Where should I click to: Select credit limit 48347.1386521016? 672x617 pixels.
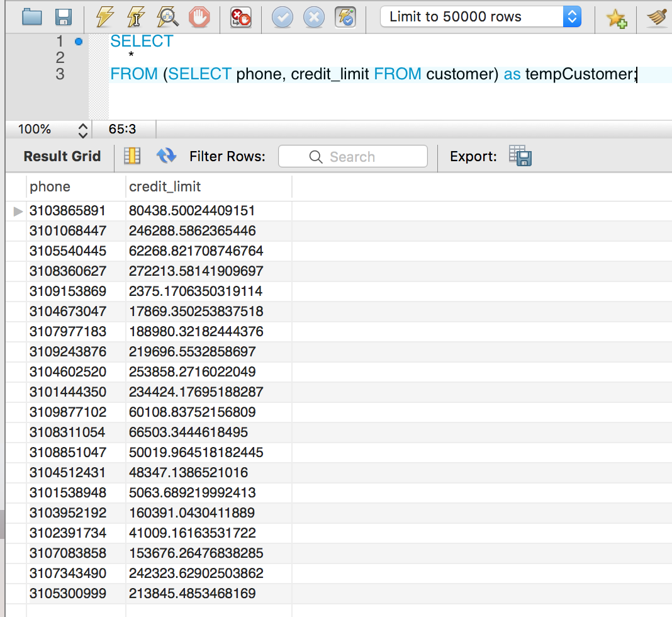(x=208, y=473)
